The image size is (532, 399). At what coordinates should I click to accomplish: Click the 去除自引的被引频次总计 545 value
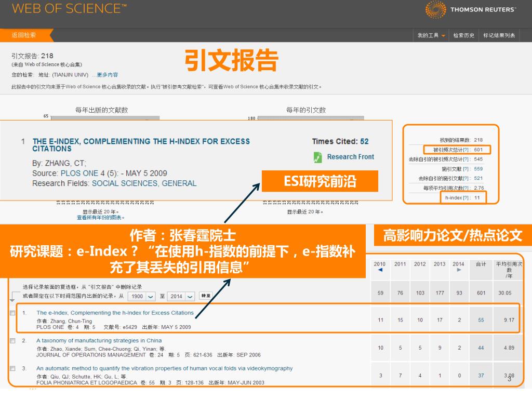pos(478,159)
